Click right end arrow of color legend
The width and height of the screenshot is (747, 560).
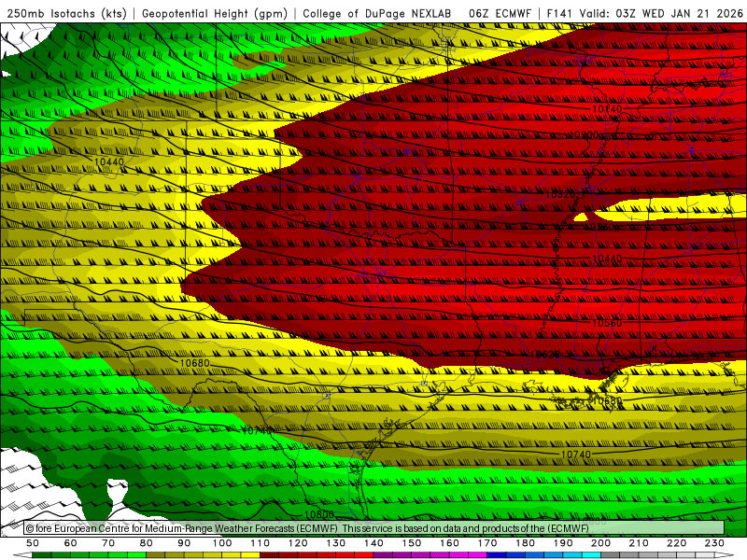(725, 555)
